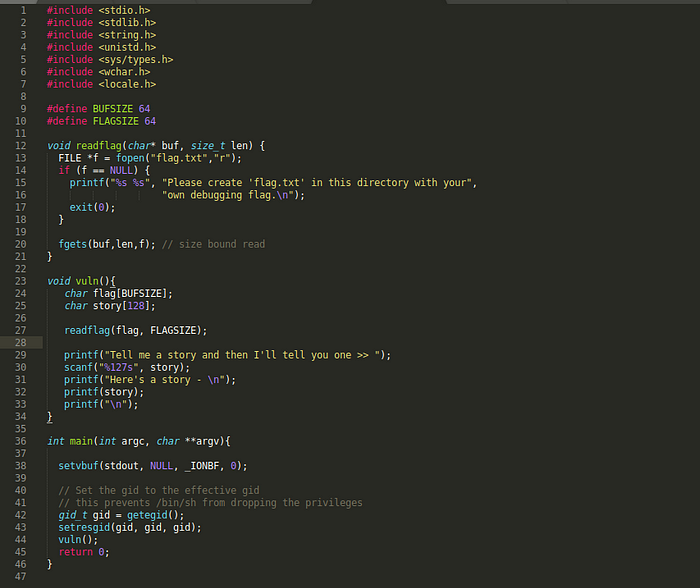Click the "%s %s" format string
The image size is (700, 588).
click(x=130, y=183)
